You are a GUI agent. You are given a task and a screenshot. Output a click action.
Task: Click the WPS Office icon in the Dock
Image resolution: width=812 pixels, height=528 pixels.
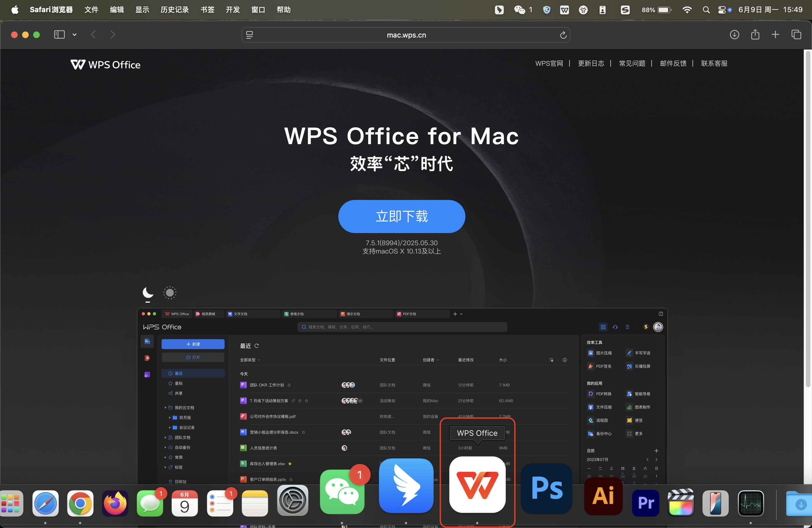click(x=477, y=484)
